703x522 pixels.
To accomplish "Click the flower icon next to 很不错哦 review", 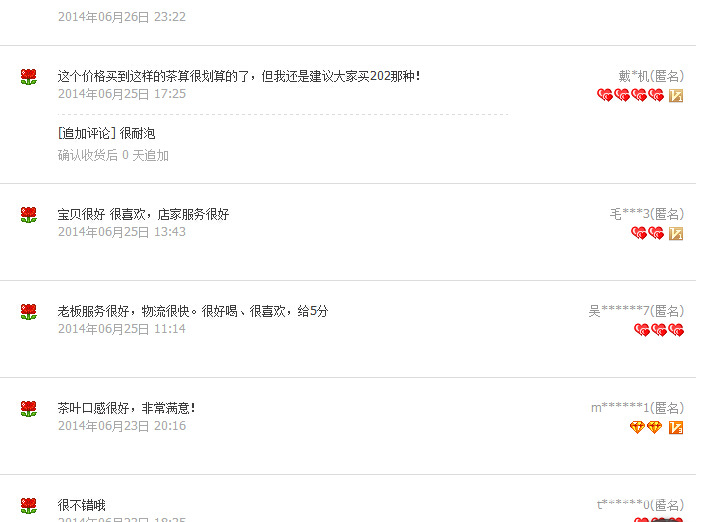I will click(28, 505).
